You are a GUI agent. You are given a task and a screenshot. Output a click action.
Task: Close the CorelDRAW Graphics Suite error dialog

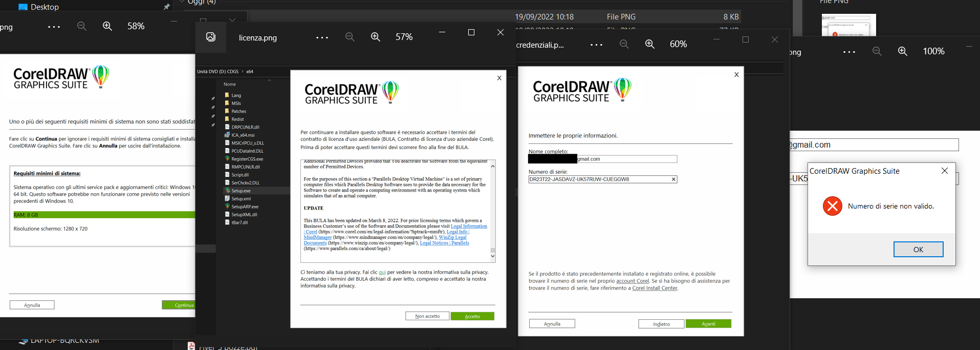click(x=945, y=171)
